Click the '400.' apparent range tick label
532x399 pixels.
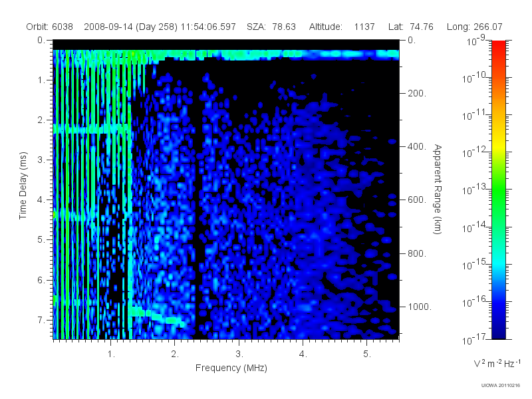coord(417,146)
